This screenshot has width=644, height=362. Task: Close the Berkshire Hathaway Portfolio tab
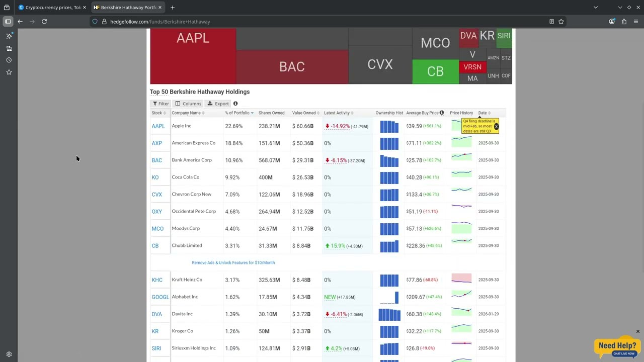[160, 8]
